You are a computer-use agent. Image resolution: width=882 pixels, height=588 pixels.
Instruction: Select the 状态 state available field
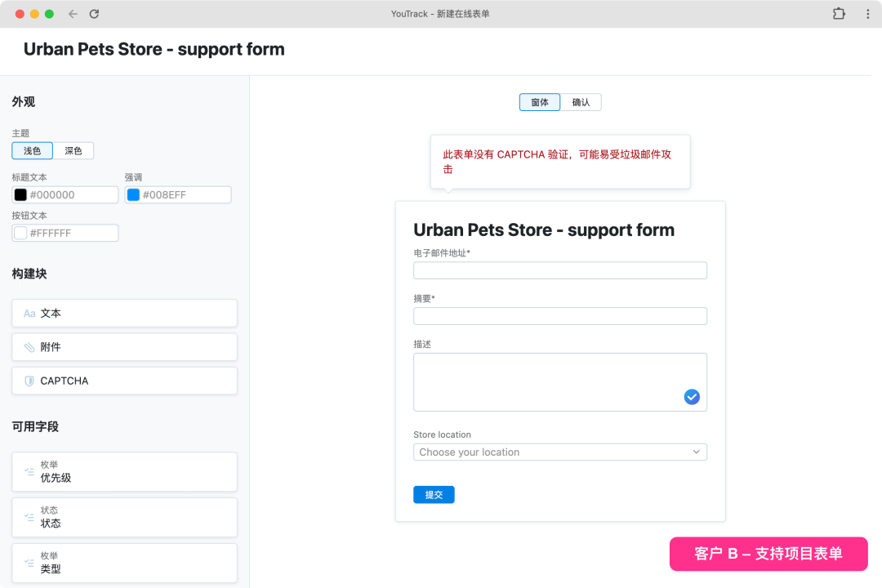(x=124, y=517)
